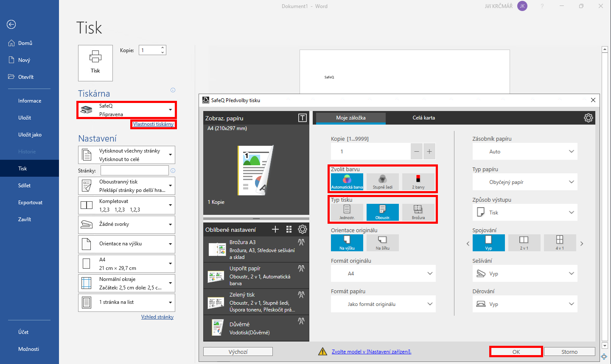Click the Výchozí defaults button
The height and width of the screenshot is (364, 611).
click(238, 352)
